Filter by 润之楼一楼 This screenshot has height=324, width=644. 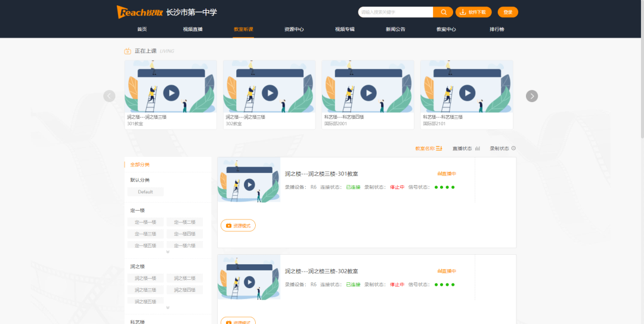coord(145,278)
